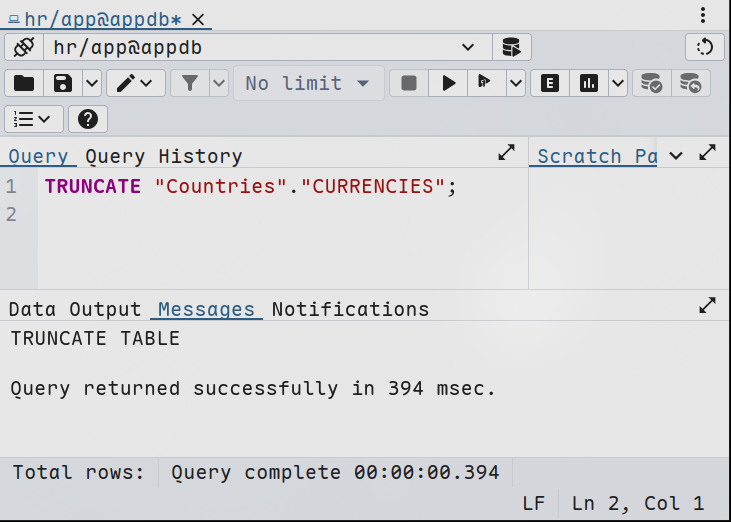Click in the SQL editor line 2
The image size is (731, 522).
(x=250, y=215)
